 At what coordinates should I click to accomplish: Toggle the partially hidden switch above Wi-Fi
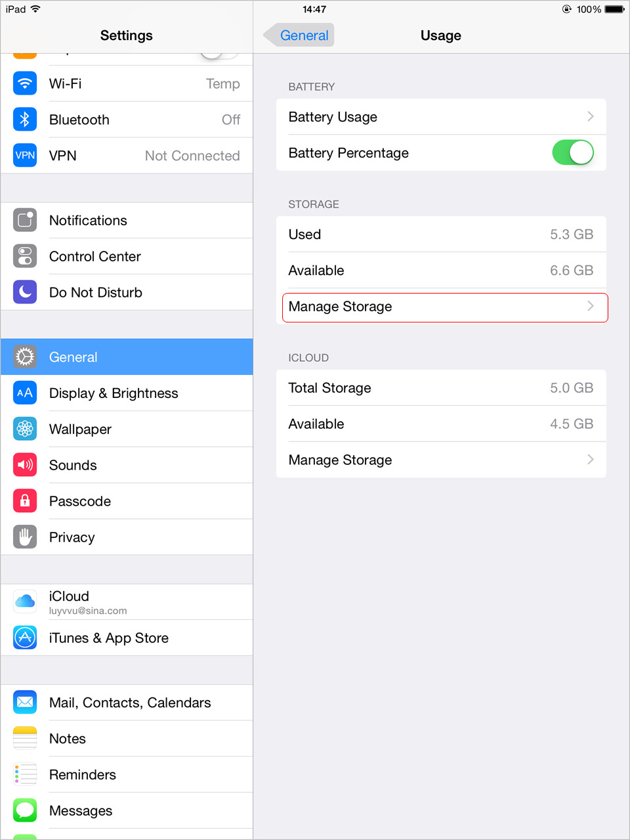point(219,55)
